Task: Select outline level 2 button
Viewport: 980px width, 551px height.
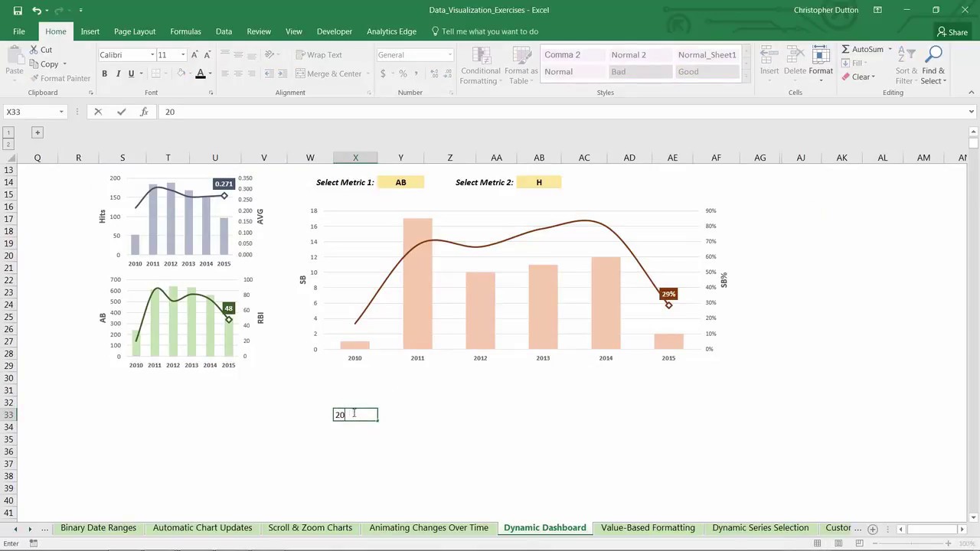Action: pyautogui.click(x=8, y=144)
